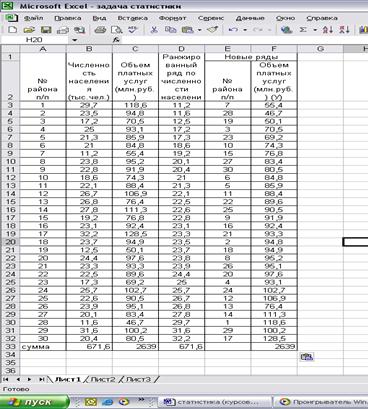Expand the Paste options dropdown arrow
The height and width of the screenshot is (409, 368).
199,30
